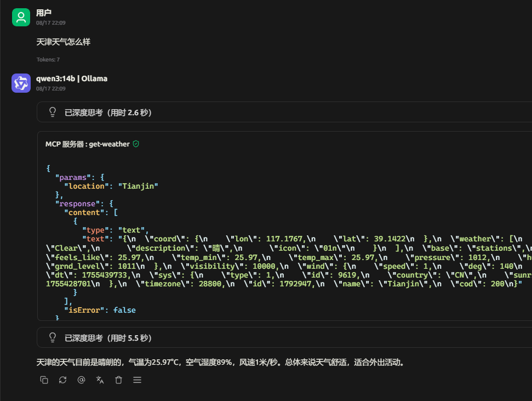The image size is (532, 401).
Task: Click timestamp under qwen3:14b | Ollama
Action: click(x=51, y=89)
